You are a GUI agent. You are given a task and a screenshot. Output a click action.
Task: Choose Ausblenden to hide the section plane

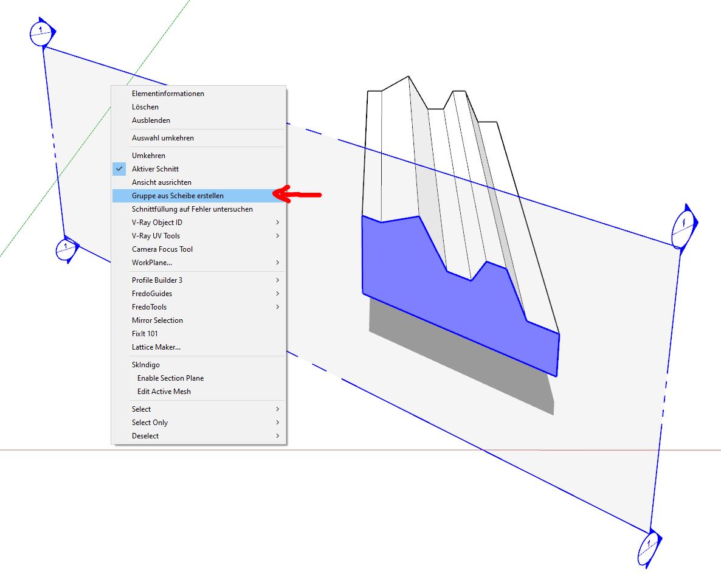tap(151, 120)
